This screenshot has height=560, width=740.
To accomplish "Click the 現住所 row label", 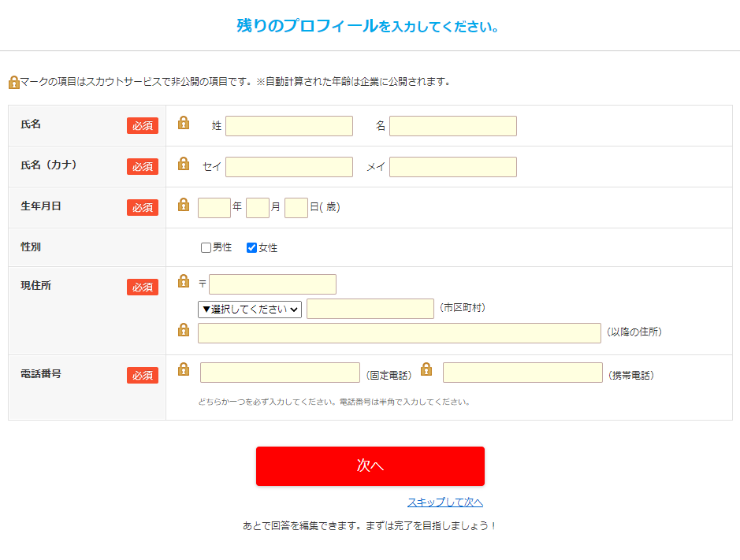I will pos(36,285).
